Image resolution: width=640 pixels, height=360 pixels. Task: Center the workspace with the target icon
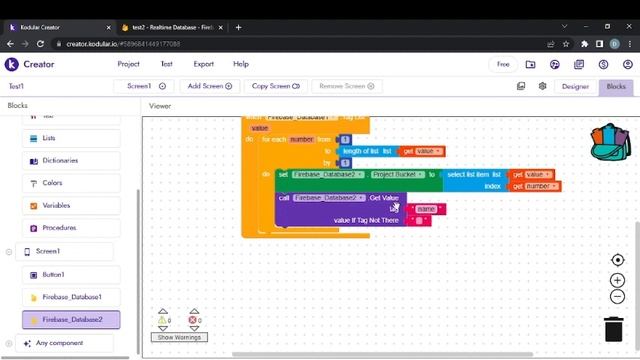pyautogui.click(x=617, y=260)
